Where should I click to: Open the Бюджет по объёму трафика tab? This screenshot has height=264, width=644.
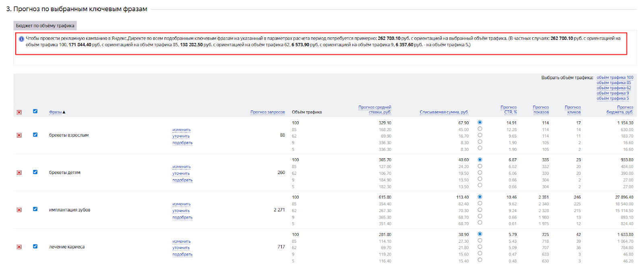(x=45, y=26)
